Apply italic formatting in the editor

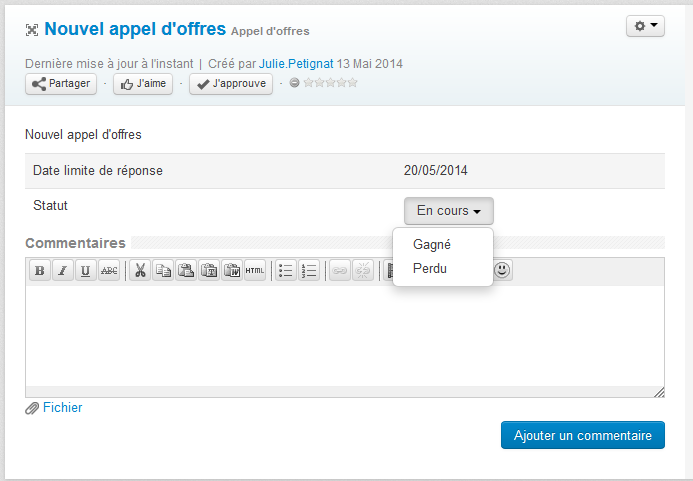62,271
